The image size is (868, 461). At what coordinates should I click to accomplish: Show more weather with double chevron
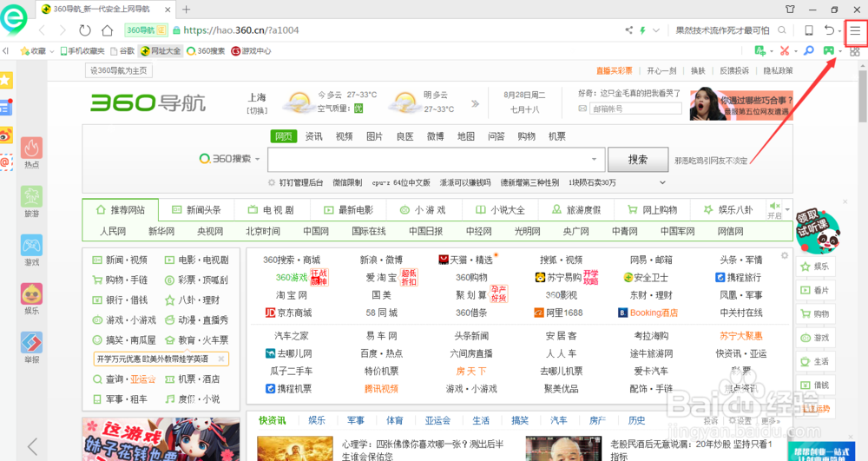click(475, 103)
